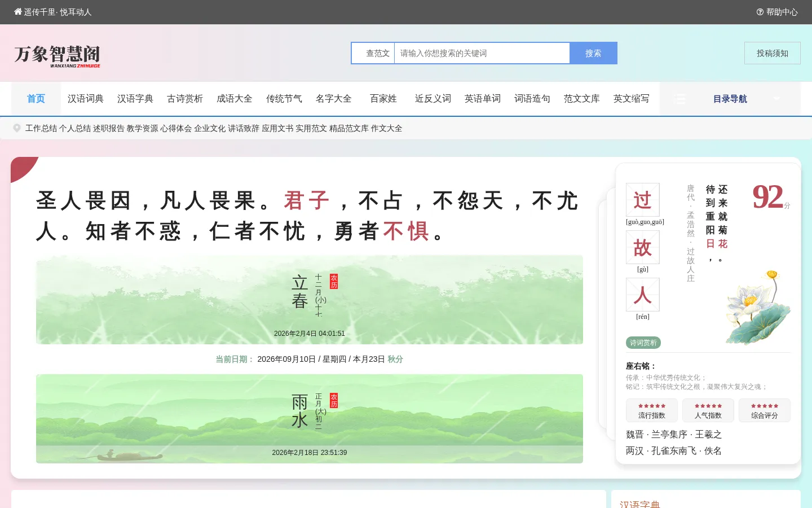Image resolution: width=812 pixels, height=508 pixels.
Task: Click the 诗词赏析 green tag
Action: pyautogui.click(x=643, y=343)
